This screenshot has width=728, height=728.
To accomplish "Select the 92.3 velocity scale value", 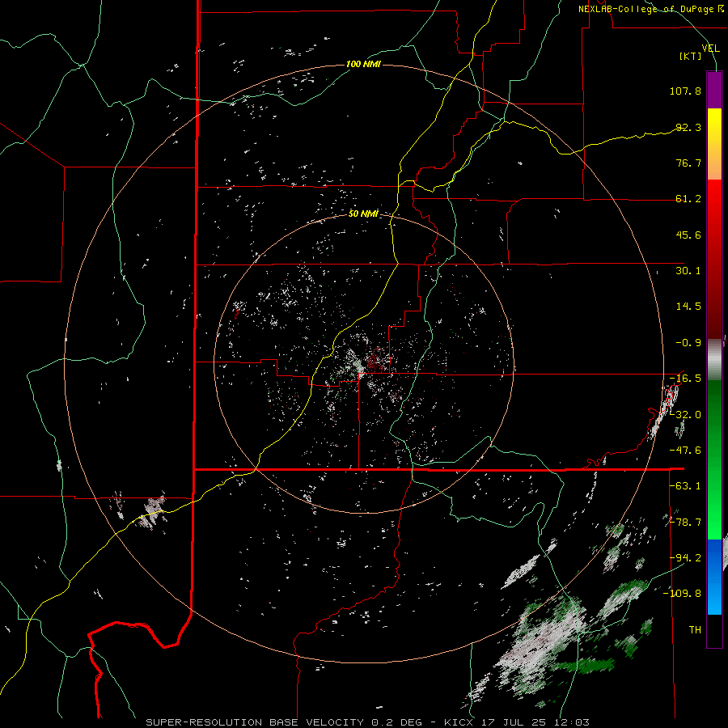I will click(688, 127).
